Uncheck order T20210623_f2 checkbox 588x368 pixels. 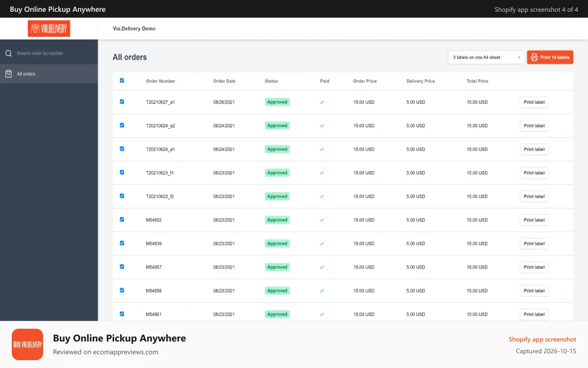pos(122,196)
